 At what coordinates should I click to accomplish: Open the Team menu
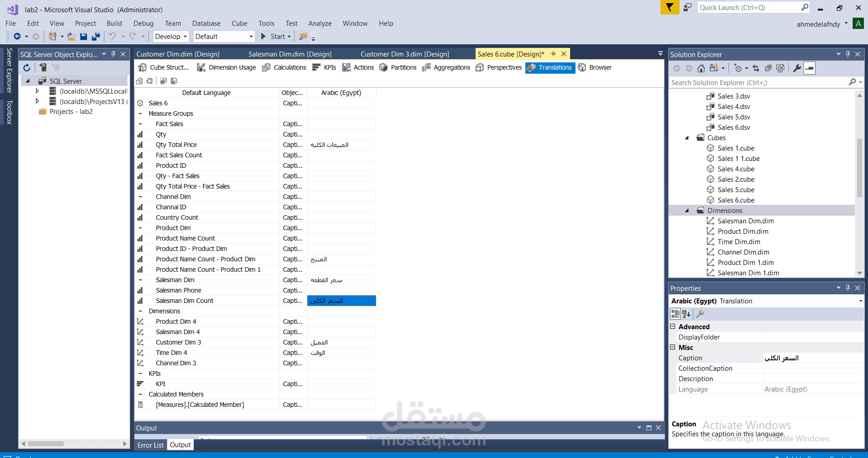tap(173, 23)
